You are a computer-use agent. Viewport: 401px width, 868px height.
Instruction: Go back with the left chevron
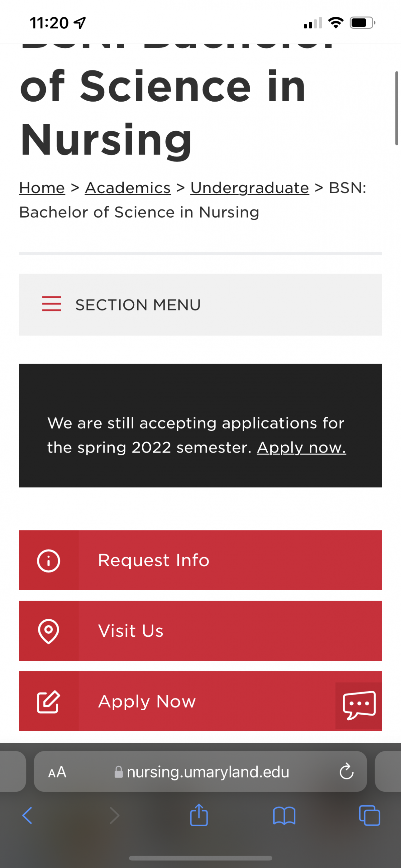27,816
